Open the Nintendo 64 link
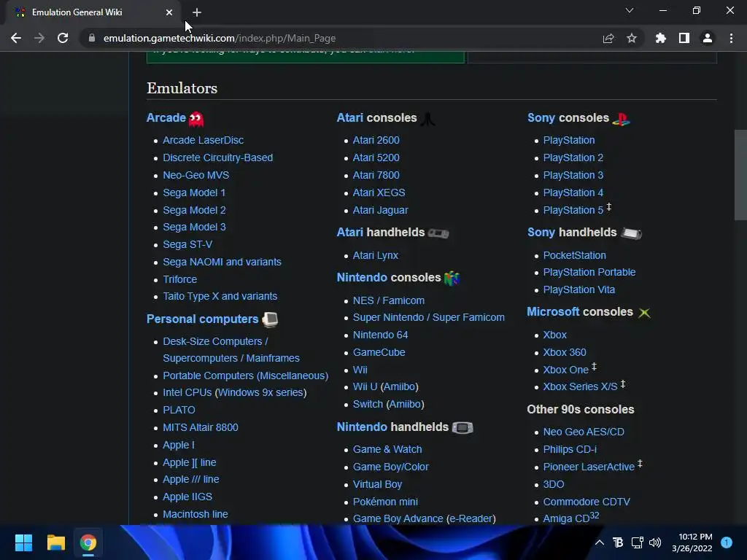 tap(380, 335)
